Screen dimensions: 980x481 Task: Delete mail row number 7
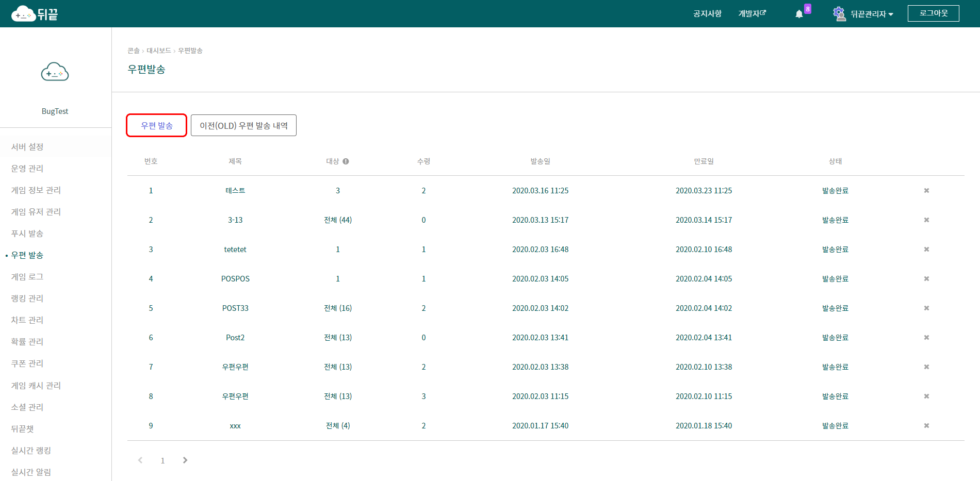(x=926, y=367)
